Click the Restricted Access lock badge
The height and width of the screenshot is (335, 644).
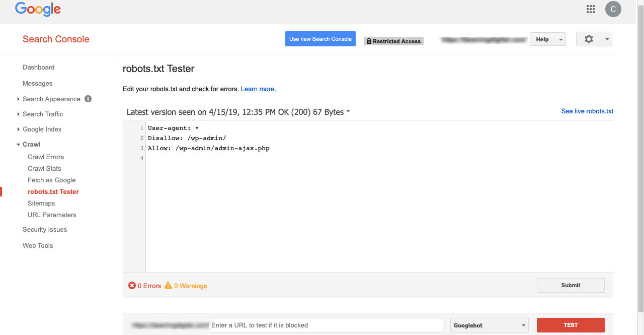pos(393,41)
